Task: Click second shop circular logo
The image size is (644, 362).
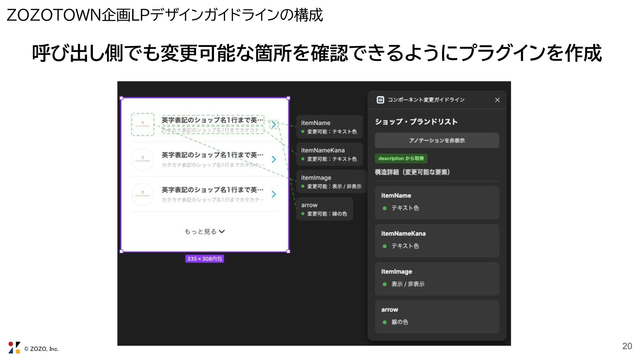Action: pos(143,159)
